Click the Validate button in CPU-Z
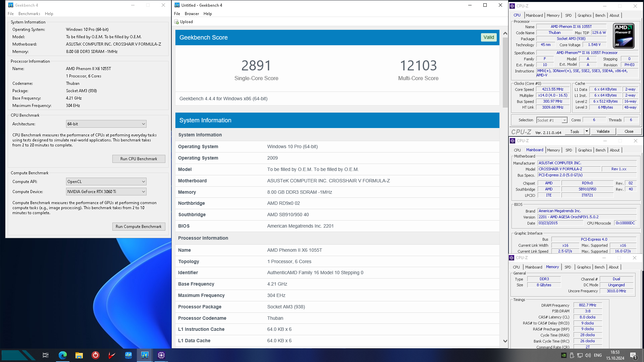 (x=603, y=131)
